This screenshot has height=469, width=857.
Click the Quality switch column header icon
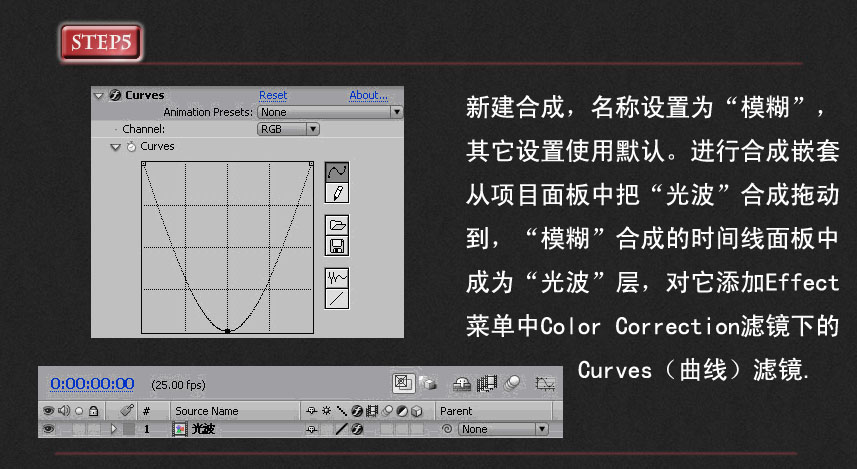(x=342, y=411)
